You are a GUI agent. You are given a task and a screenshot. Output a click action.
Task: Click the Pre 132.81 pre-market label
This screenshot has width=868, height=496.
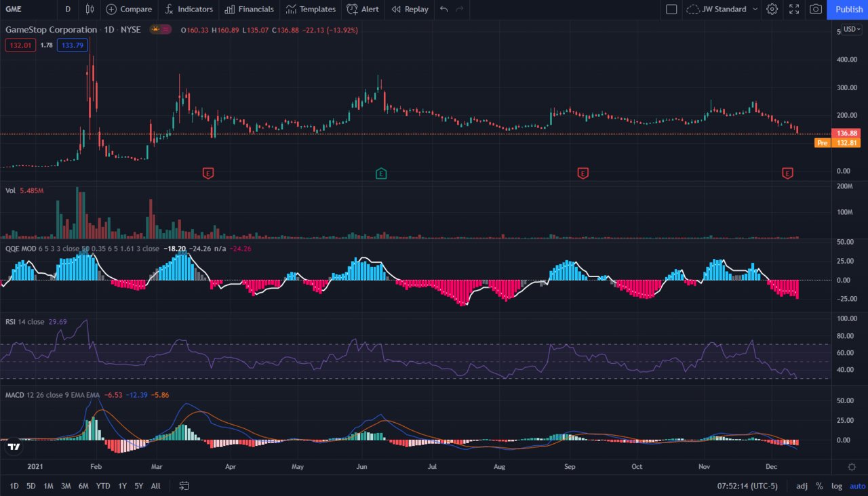[x=838, y=143]
